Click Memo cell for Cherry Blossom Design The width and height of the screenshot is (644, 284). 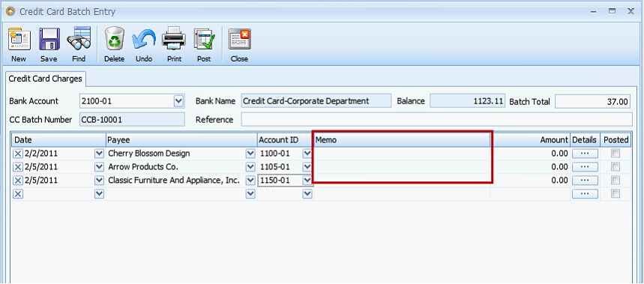tap(402, 154)
